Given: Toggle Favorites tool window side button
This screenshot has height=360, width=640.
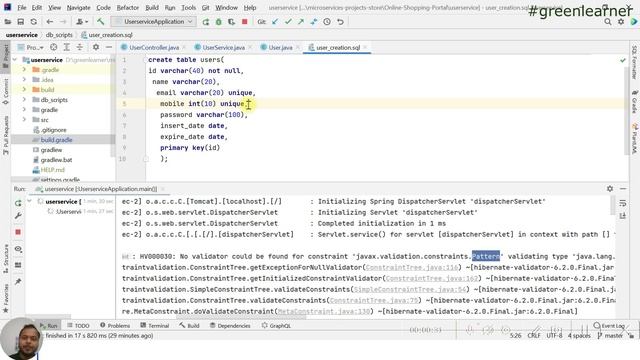Looking at the screenshot, I should tap(6, 299).
